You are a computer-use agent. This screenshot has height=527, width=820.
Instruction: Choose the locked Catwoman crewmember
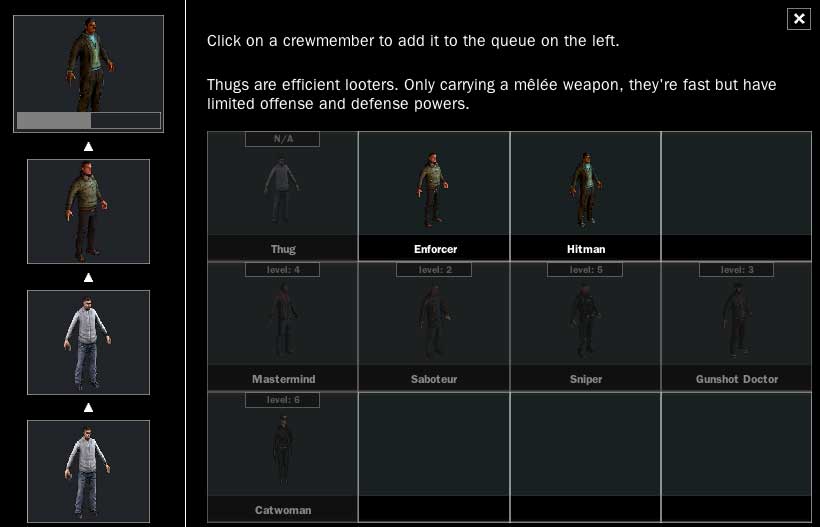pos(282,457)
